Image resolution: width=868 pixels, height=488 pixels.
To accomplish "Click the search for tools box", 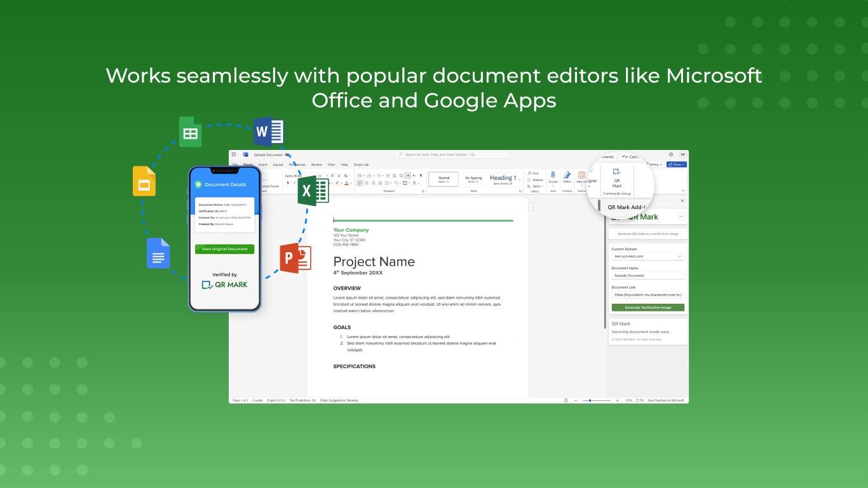I will point(452,154).
